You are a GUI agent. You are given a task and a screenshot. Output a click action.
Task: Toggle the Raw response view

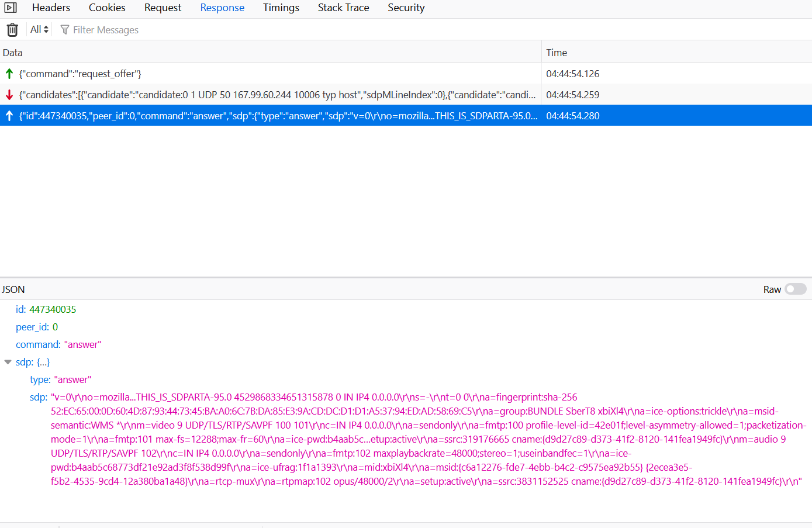tap(795, 289)
